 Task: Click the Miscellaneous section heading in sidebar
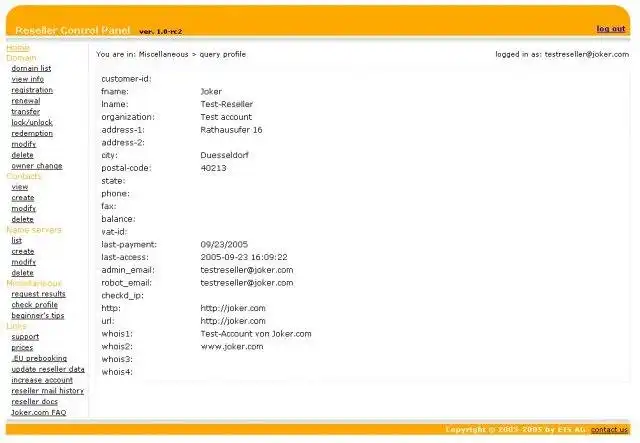click(x=34, y=283)
